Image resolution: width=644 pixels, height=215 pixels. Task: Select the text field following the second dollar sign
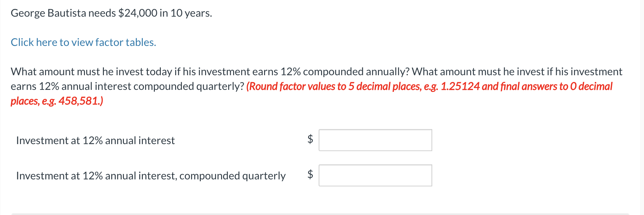coord(375,175)
